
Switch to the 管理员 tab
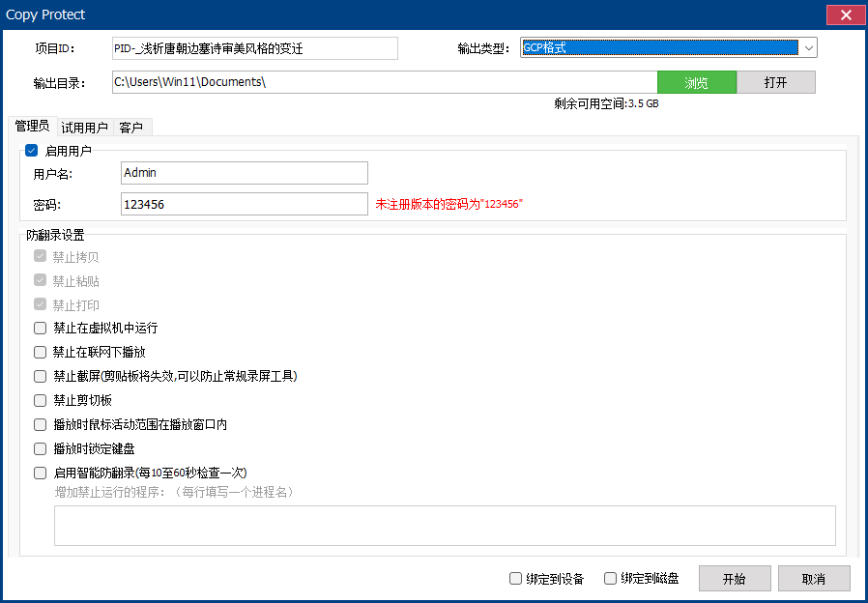pos(32,127)
